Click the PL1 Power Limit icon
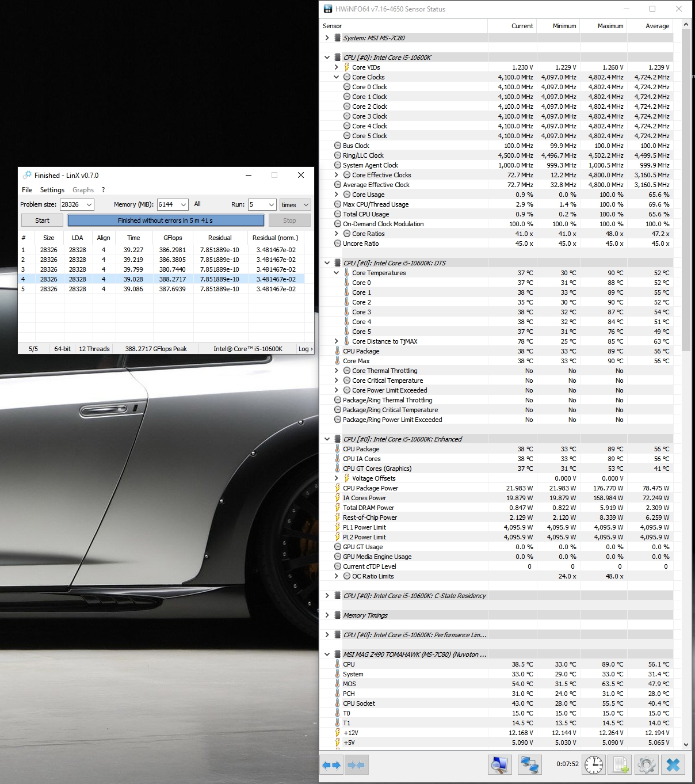695x784 pixels. tap(338, 527)
